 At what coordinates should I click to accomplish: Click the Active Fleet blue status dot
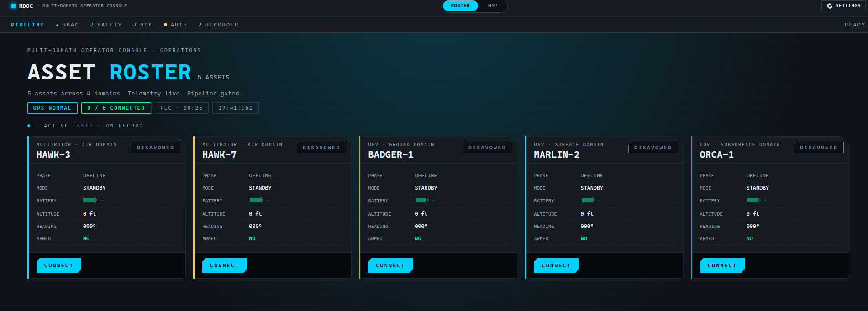(x=29, y=126)
